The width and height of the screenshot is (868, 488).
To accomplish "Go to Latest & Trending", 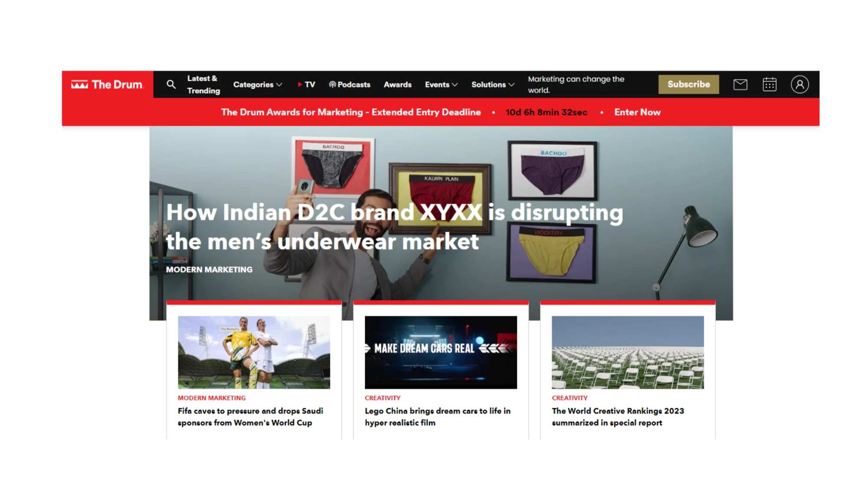I will 203,84.
